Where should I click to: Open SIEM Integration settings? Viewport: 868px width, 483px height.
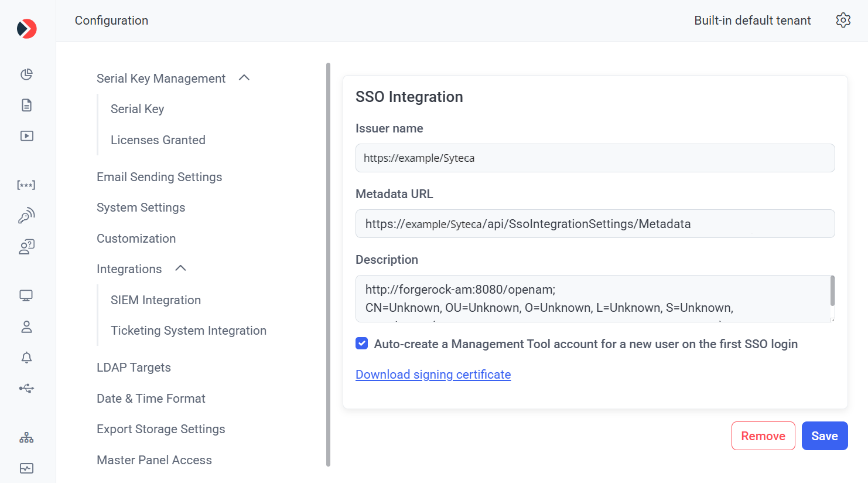(156, 300)
